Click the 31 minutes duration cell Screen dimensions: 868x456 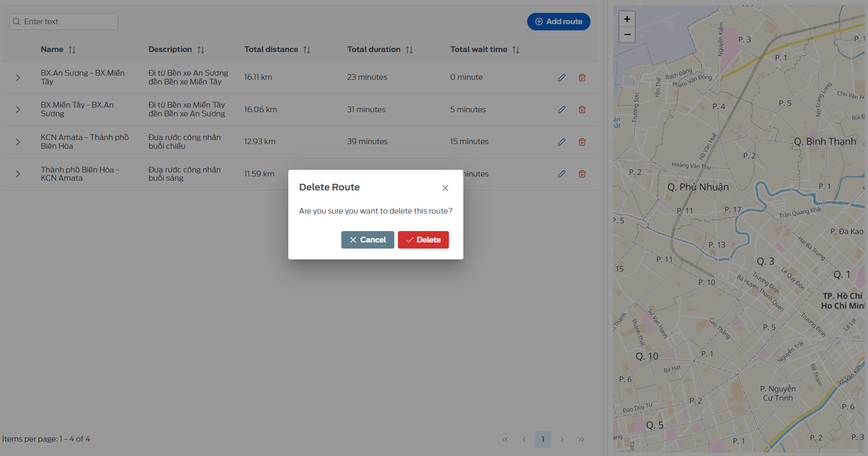tap(366, 110)
